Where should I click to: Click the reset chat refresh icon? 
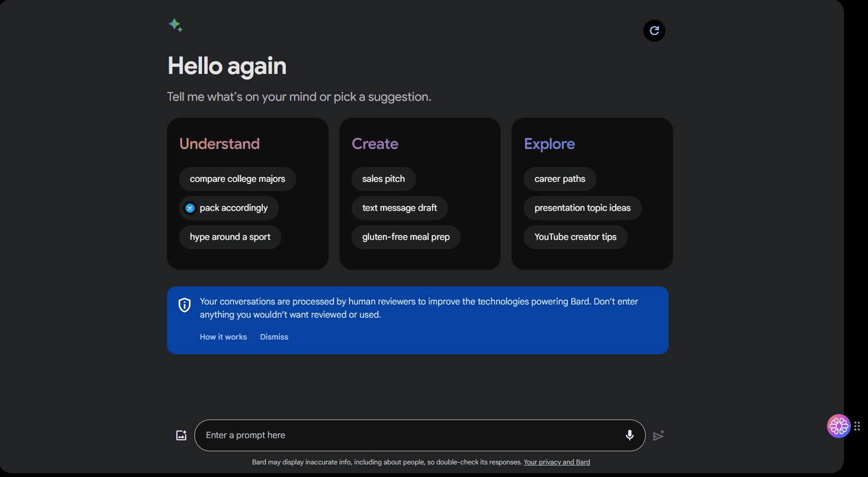654,31
